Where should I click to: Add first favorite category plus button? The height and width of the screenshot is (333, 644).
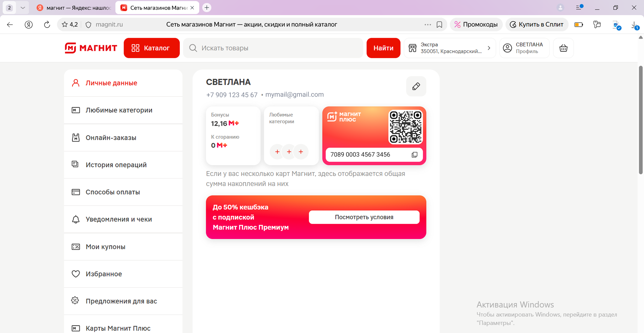(277, 152)
